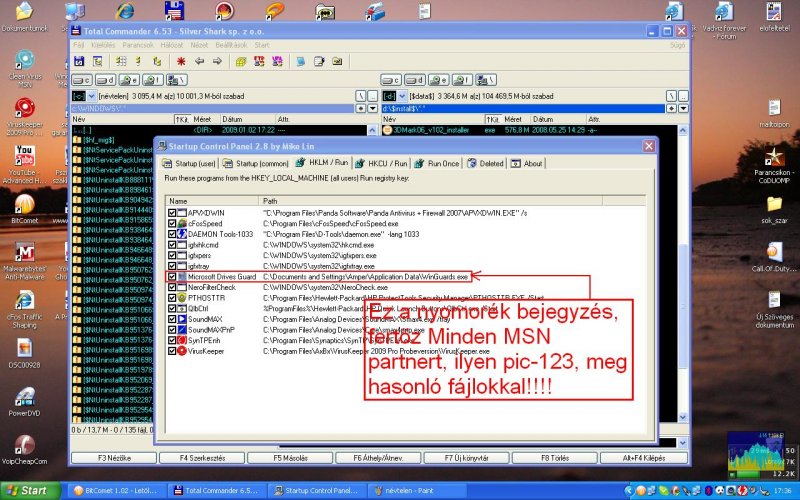Click the F8 Törlés button
Screen dimensions: 800x500
(x=555, y=458)
